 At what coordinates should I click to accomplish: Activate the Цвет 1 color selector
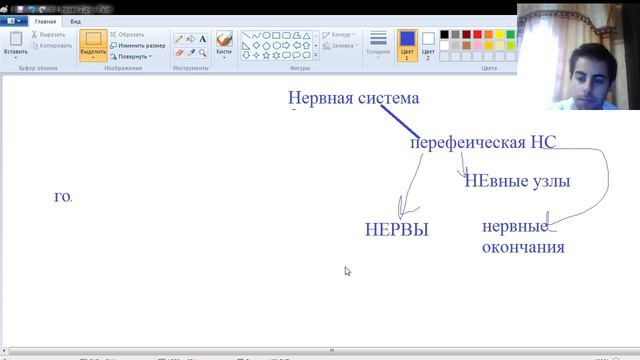(407, 45)
